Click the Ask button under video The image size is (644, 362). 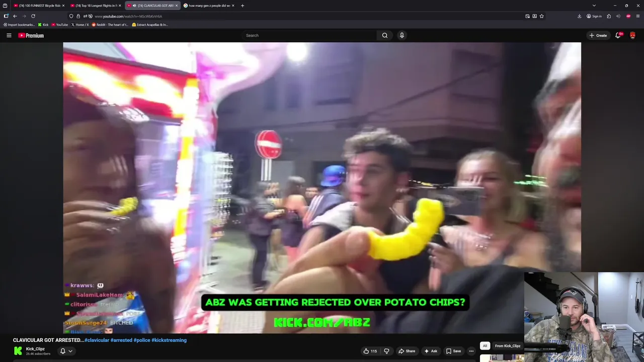[x=431, y=351]
